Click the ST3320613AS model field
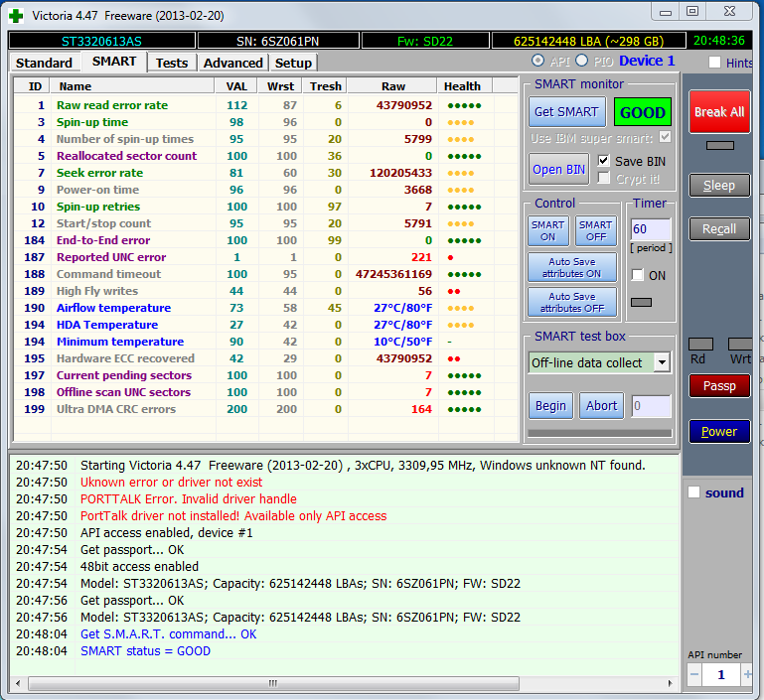The height and width of the screenshot is (700, 764). 102,41
